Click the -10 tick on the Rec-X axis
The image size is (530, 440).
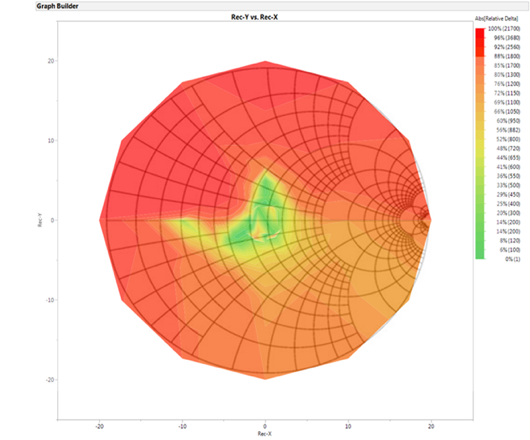(x=182, y=426)
